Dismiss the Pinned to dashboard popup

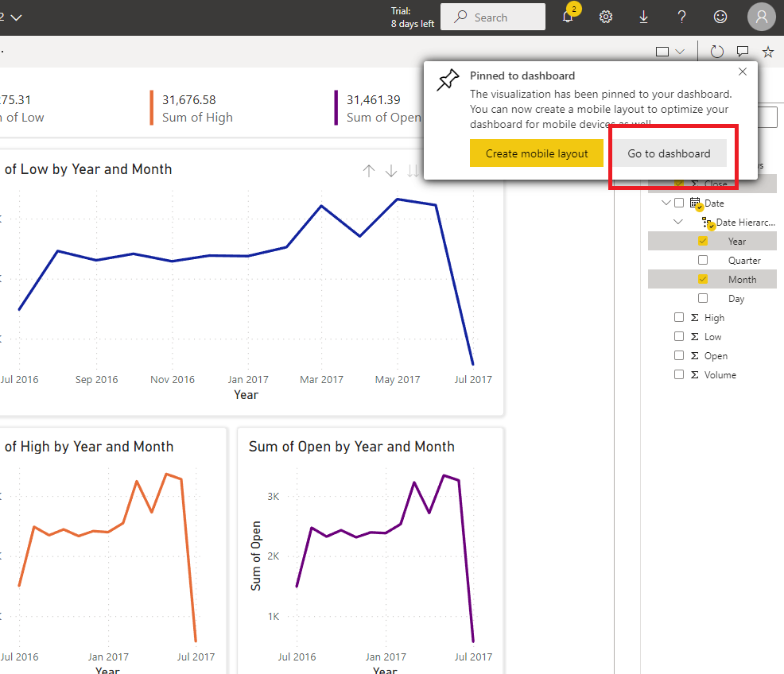click(743, 72)
